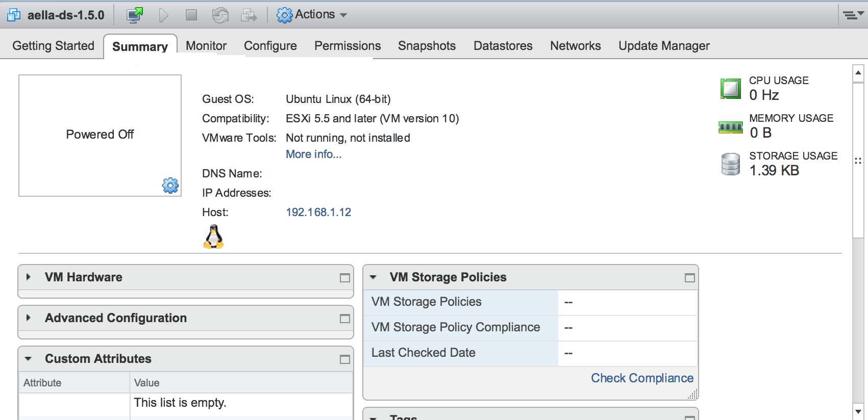This screenshot has height=420, width=868.
Task: Expand the VM Hardware section
Action: pyautogui.click(x=29, y=277)
